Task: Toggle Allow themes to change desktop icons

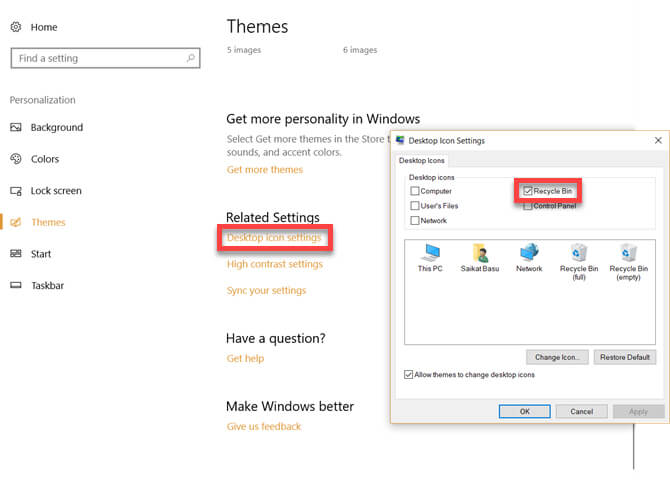Action: (408, 375)
